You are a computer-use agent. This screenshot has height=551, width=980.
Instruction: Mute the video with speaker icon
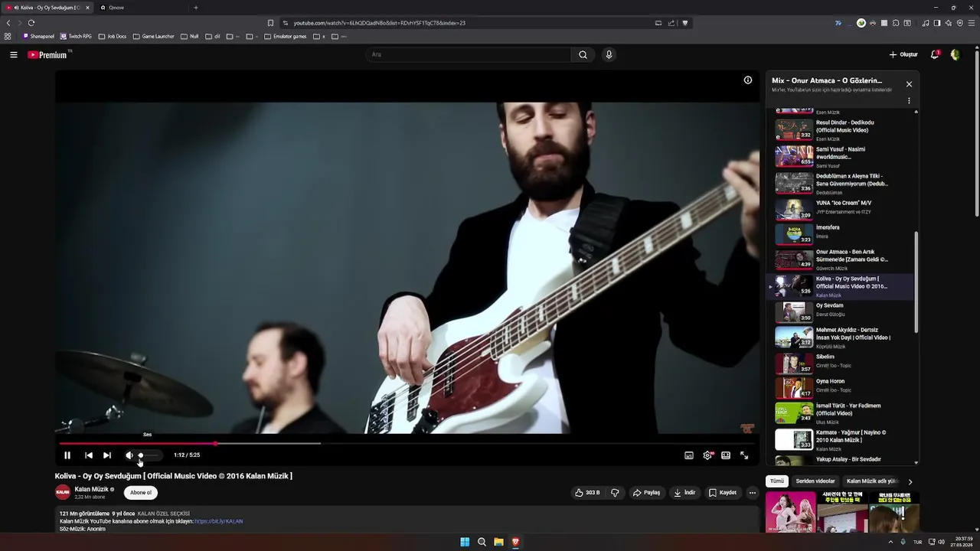(x=129, y=455)
